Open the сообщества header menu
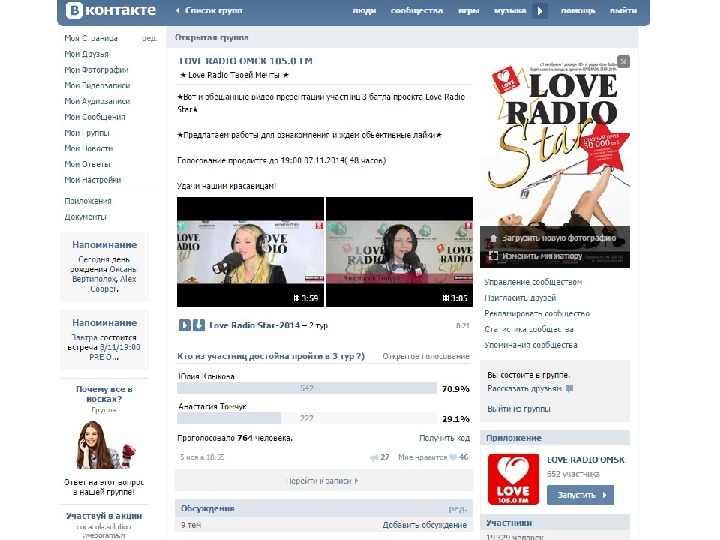This screenshot has height=540, width=720. click(417, 11)
